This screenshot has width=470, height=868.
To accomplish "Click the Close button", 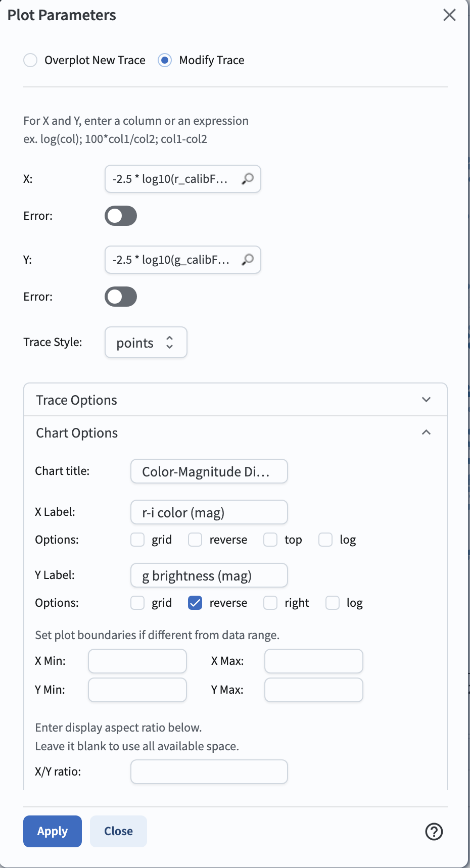I will [118, 831].
